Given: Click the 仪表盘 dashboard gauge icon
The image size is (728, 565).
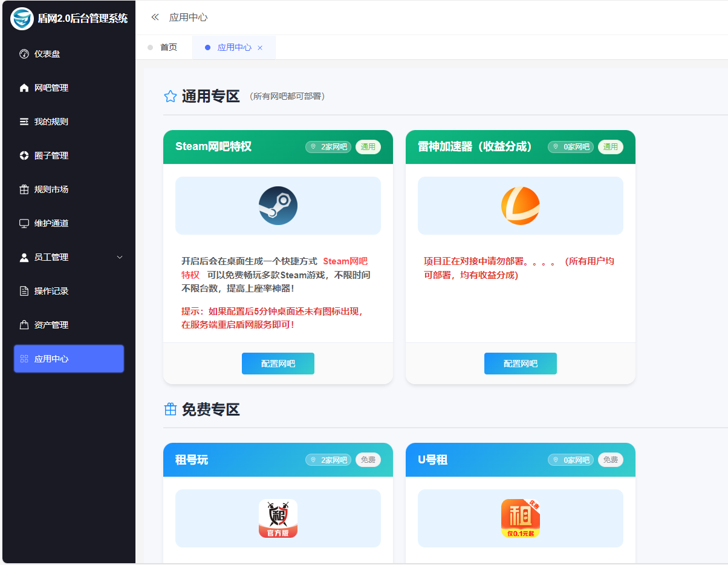Looking at the screenshot, I should (x=24, y=54).
